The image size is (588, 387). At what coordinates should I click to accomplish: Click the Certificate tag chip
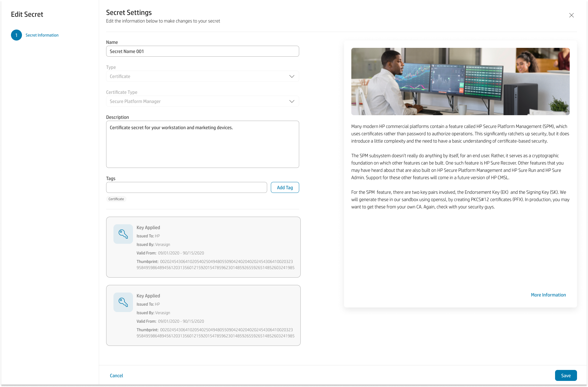tap(116, 199)
